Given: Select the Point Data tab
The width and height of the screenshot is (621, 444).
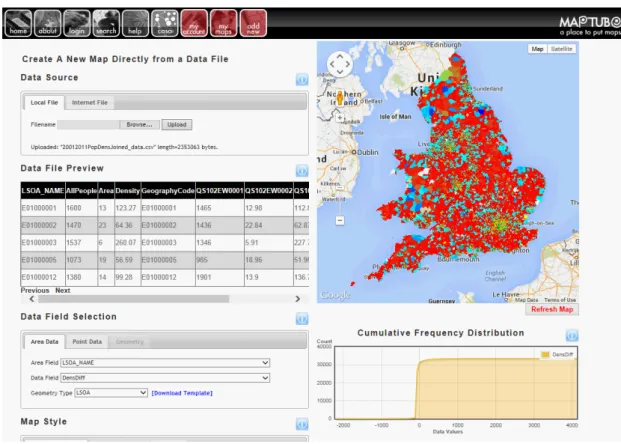Looking at the screenshot, I should pyautogui.click(x=87, y=341).
